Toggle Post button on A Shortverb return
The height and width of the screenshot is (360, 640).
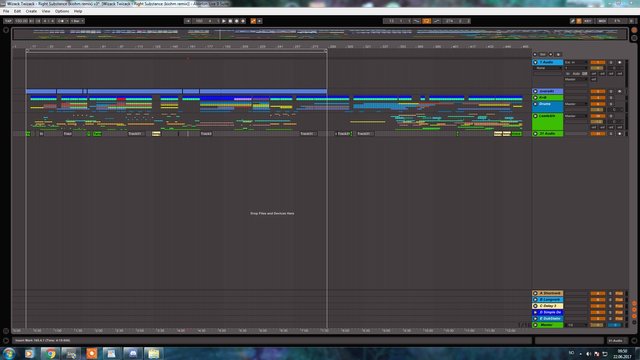point(619,293)
